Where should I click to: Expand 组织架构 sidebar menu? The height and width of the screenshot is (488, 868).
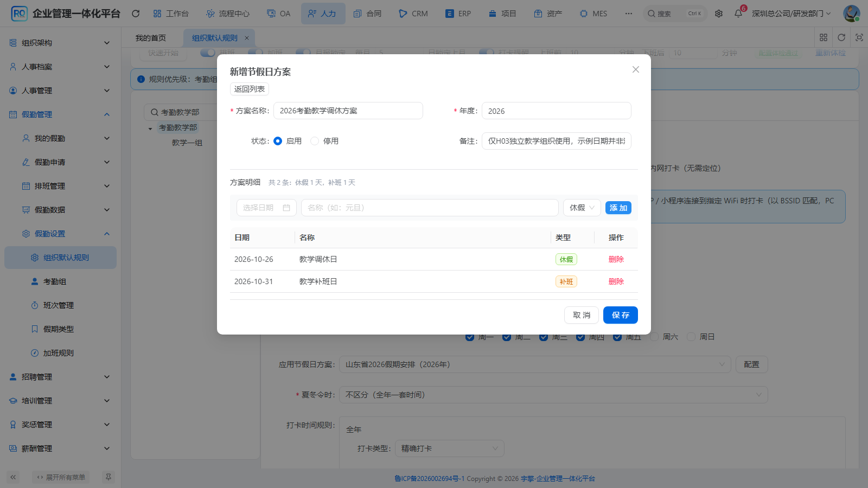(x=60, y=43)
